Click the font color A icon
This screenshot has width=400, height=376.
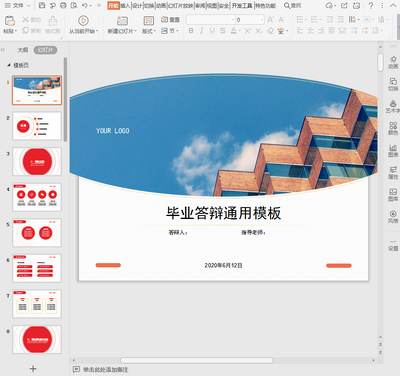[234, 31]
